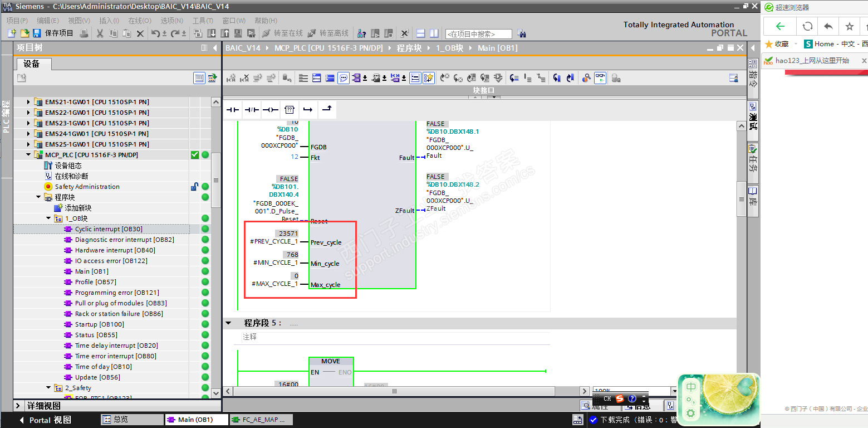Expand the EMS21-1GW01 device node
Image resolution: width=868 pixels, height=428 pixels.
coord(28,102)
